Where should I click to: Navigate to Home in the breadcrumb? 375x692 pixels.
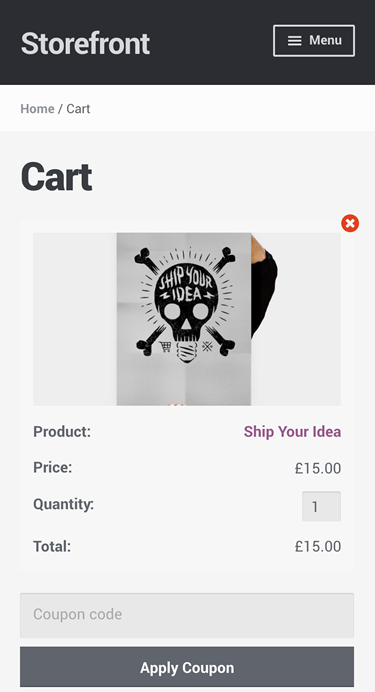click(38, 109)
